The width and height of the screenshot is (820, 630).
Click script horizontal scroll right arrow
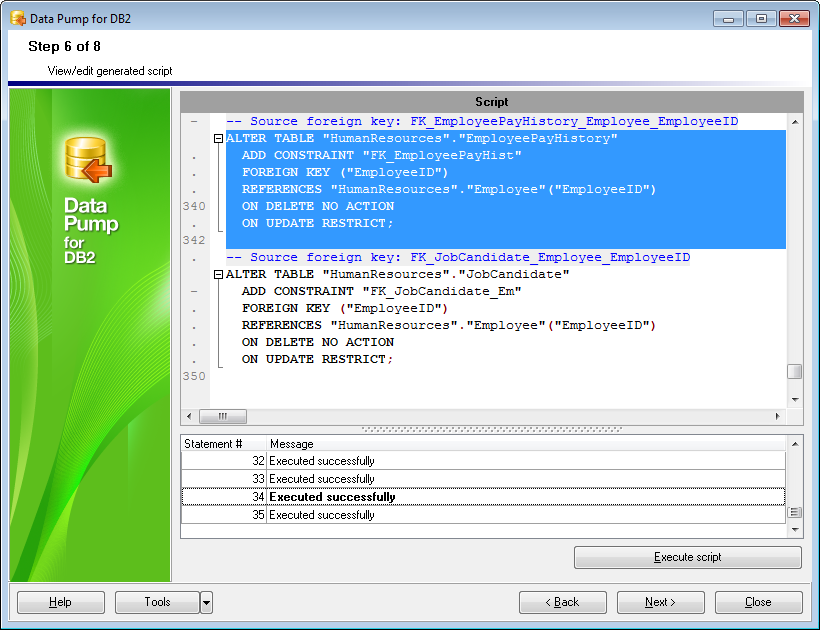778,416
